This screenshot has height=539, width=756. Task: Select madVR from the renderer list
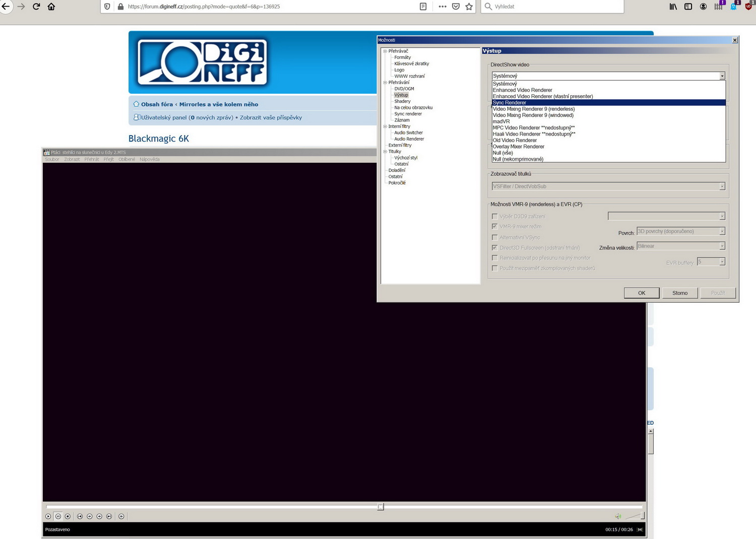(x=501, y=121)
